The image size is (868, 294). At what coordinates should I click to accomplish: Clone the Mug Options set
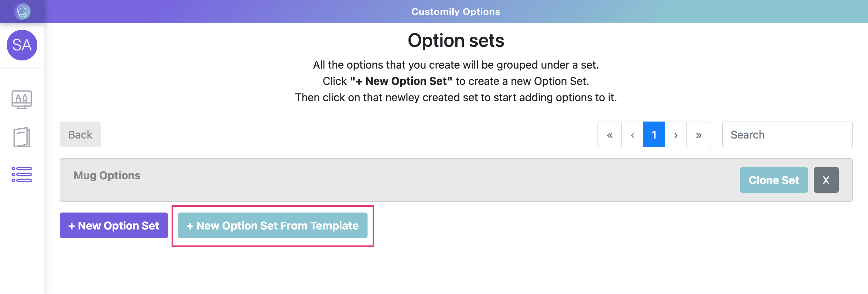774,180
